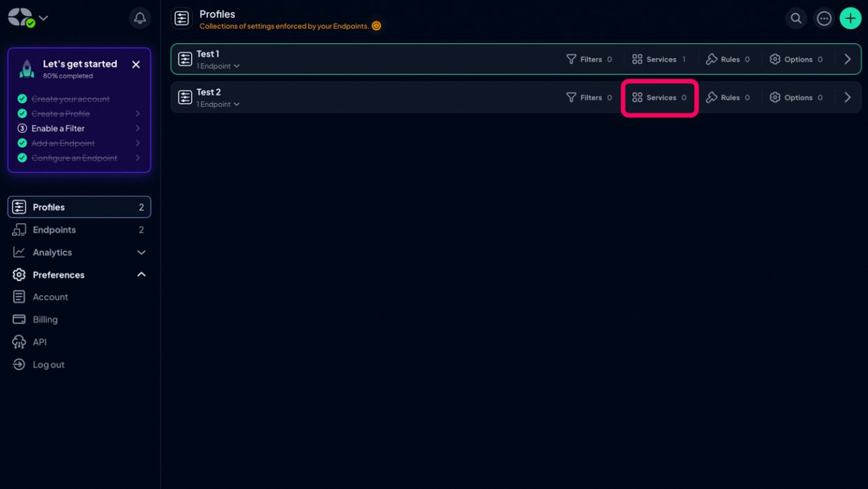Click the Test 1 profile icon

pyautogui.click(x=185, y=59)
